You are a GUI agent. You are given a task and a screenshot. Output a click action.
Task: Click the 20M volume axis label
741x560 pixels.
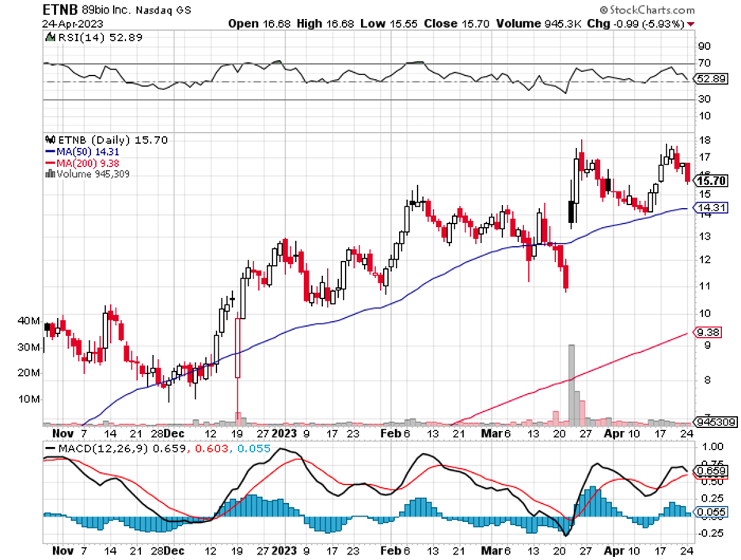click(28, 373)
